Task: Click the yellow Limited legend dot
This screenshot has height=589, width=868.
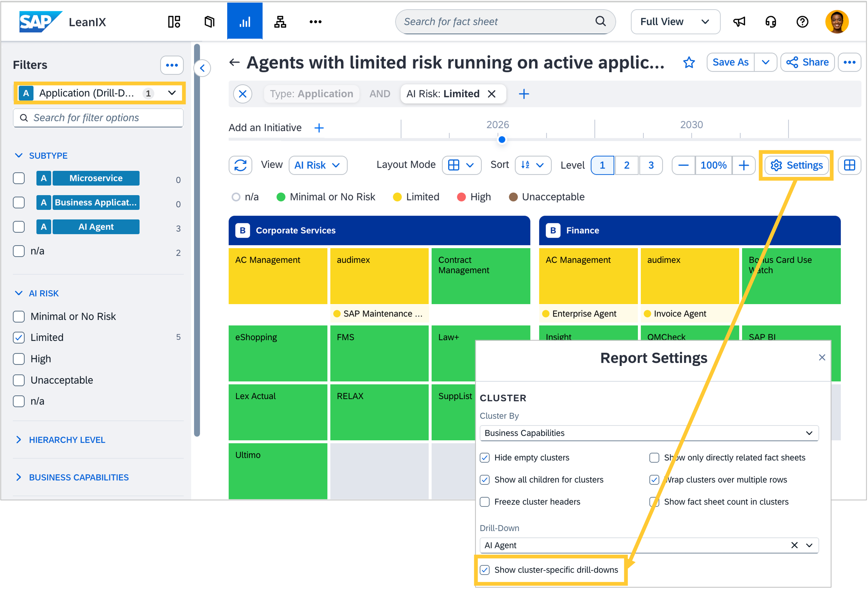Action: 397,197
